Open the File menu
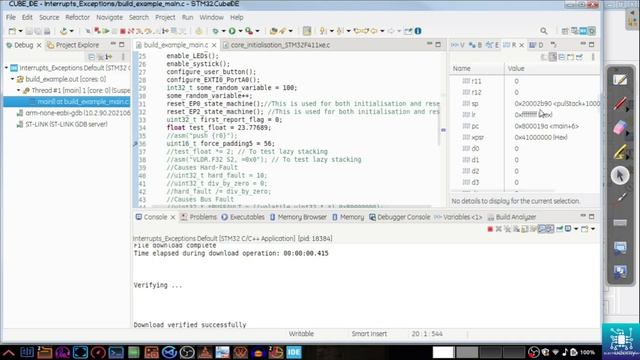Screen dimensions: 640x360 pyautogui.click(x=11, y=18)
